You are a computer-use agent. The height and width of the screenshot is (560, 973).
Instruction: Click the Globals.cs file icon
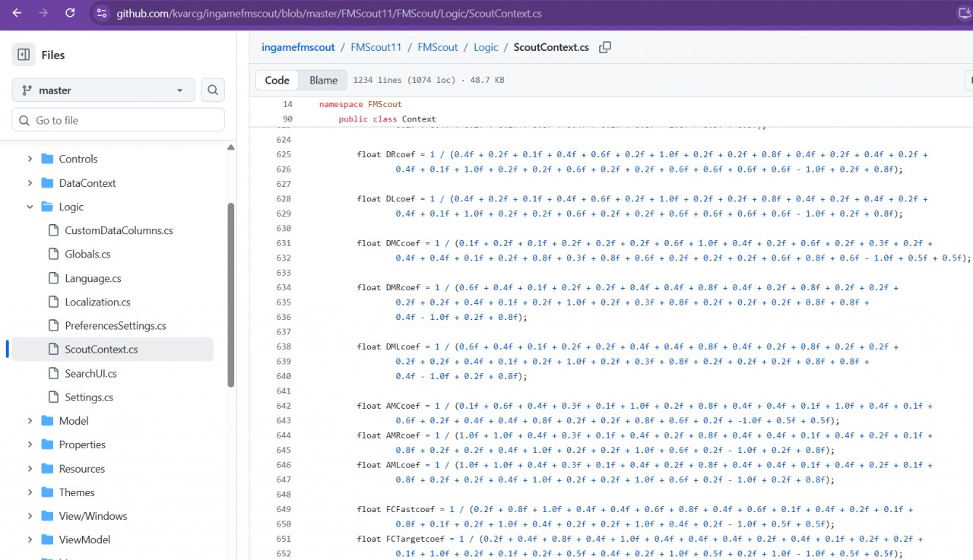coord(53,254)
